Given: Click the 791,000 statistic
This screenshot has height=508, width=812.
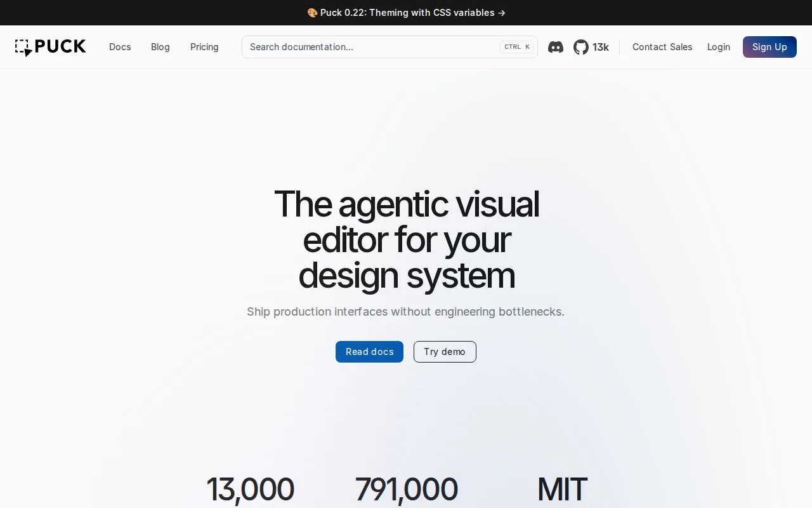Looking at the screenshot, I should pyautogui.click(x=406, y=490).
